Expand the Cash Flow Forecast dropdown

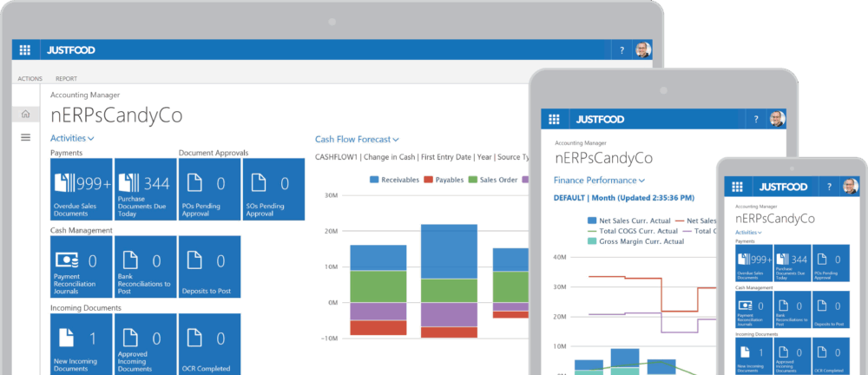[x=357, y=139]
